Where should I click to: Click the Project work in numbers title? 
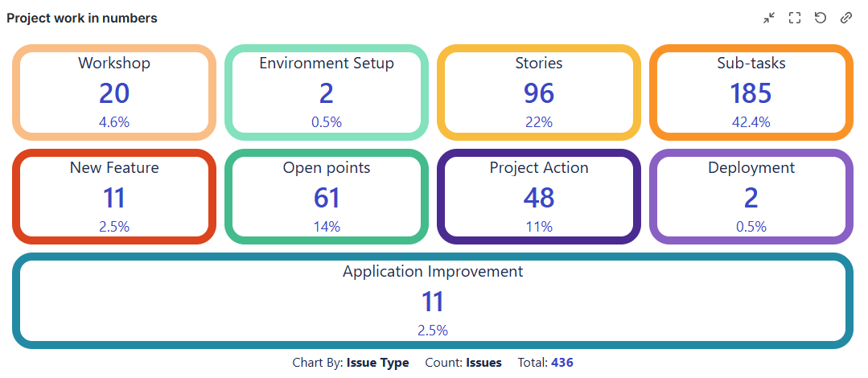pyautogui.click(x=82, y=18)
